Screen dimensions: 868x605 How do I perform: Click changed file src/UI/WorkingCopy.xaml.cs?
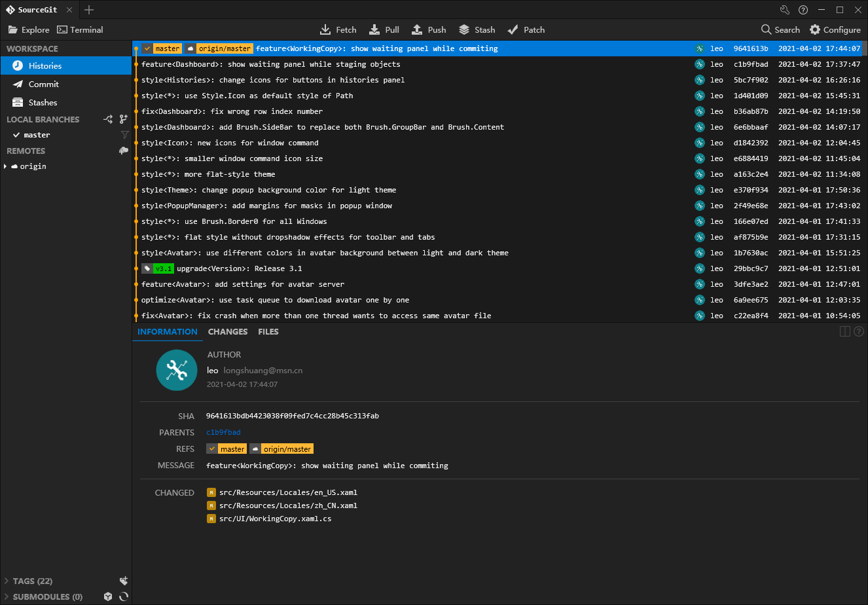click(x=275, y=519)
